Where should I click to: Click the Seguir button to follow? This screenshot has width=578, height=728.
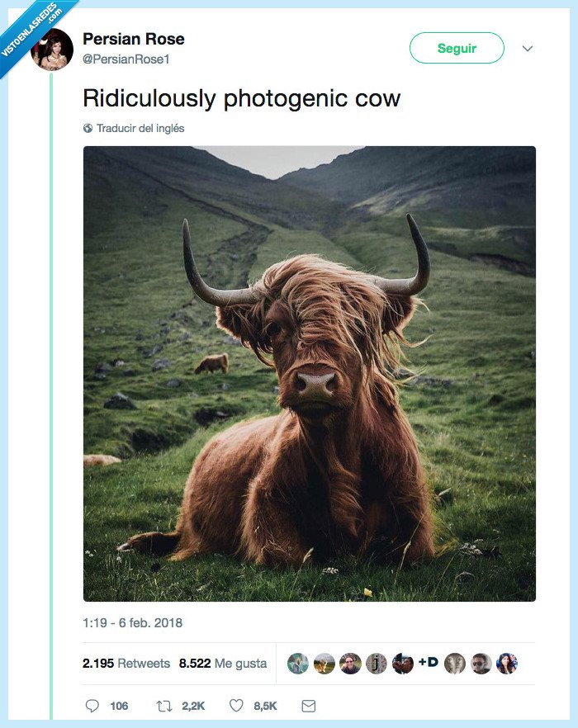coord(457,48)
